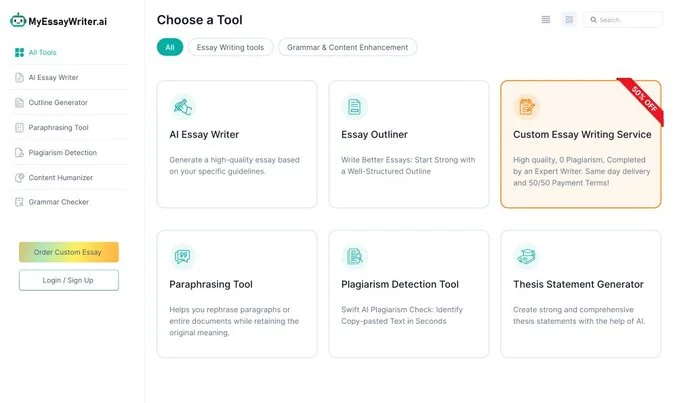Open Plagiarism Detection Tool card title
Viewport: 683px width, 403px height.
click(400, 284)
